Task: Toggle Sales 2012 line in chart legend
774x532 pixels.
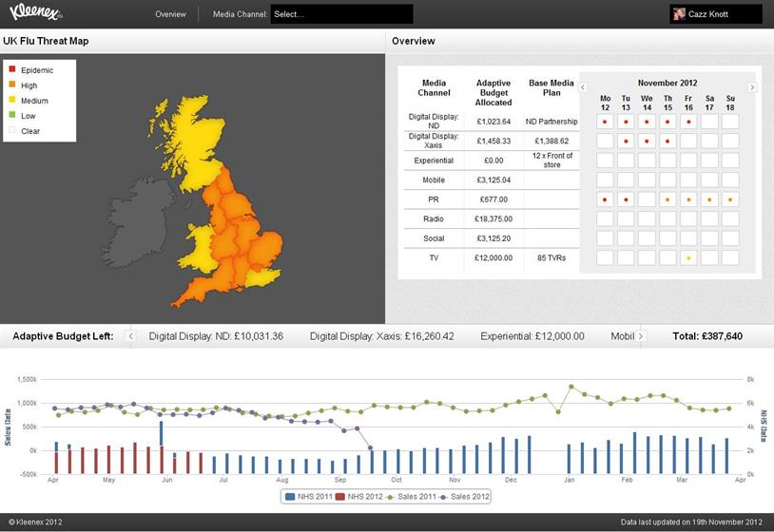Action: coord(466,496)
